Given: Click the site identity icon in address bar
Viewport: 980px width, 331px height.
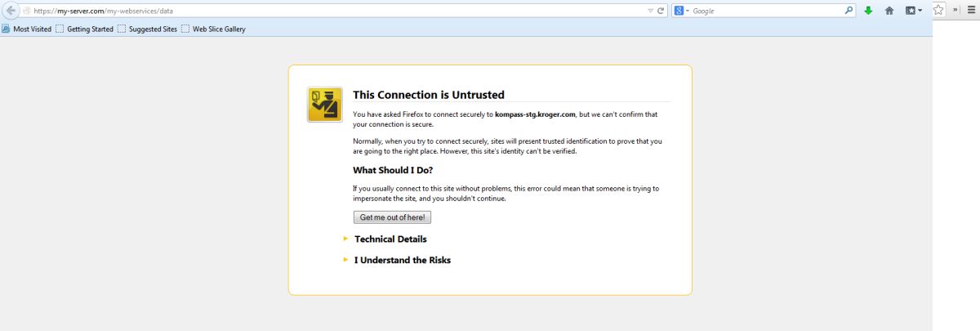Looking at the screenshot, I should pyautogui.click(x=27, y=11).
